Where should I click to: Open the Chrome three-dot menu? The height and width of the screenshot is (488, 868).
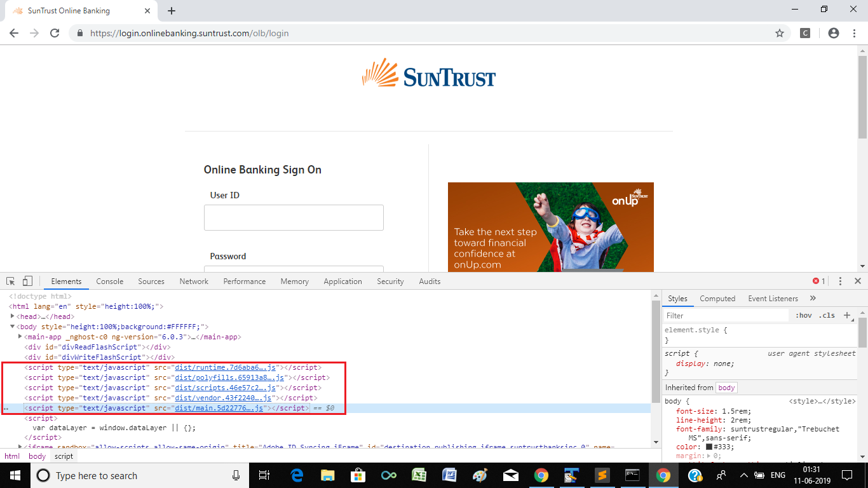pos(854,33)
